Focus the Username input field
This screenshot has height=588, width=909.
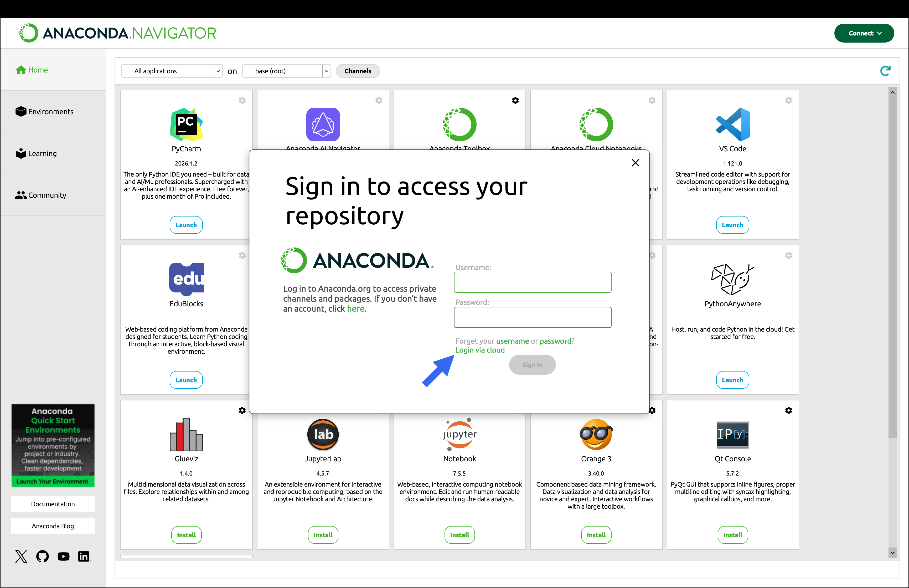click(x=533, y=282)
